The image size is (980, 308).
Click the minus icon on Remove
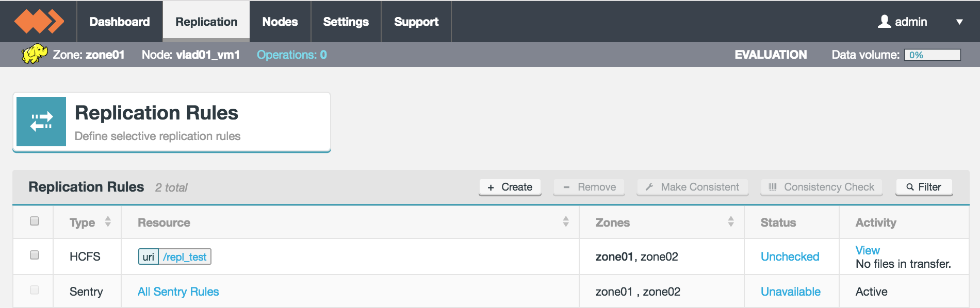point(566,187)
